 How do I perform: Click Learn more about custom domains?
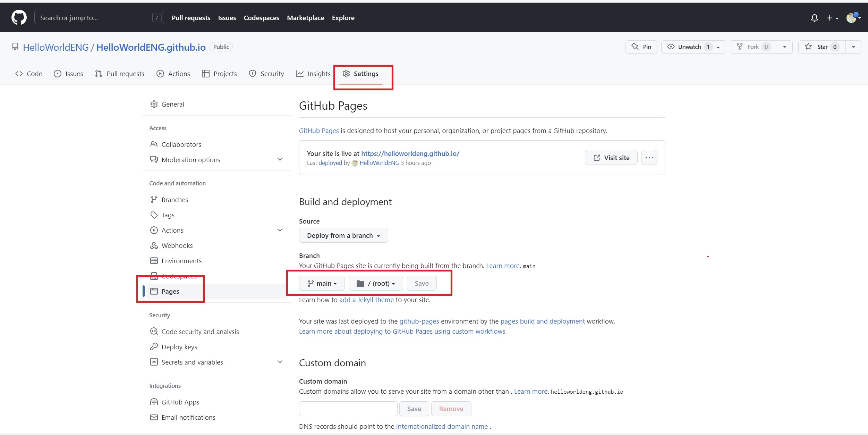point(530,391)
